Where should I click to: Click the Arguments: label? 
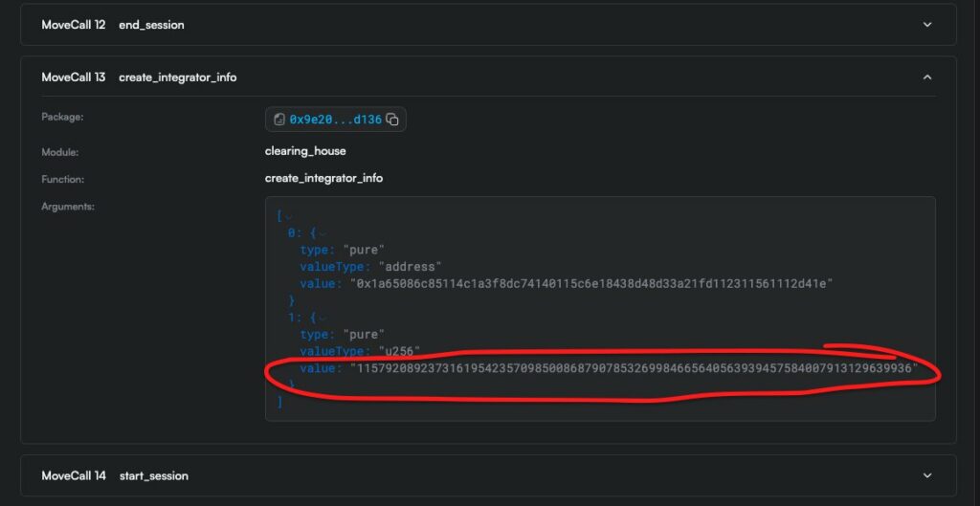click(x=68, y=207)
